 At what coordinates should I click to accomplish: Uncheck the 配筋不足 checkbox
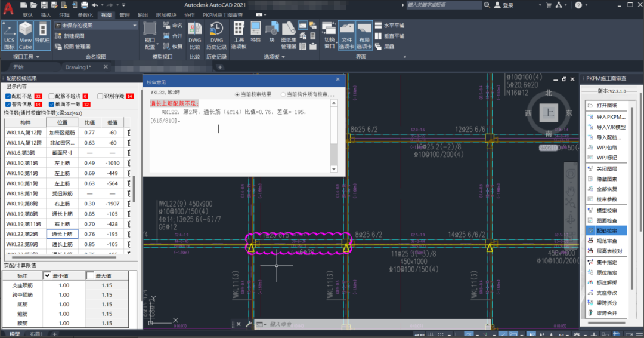pos(8,96)
